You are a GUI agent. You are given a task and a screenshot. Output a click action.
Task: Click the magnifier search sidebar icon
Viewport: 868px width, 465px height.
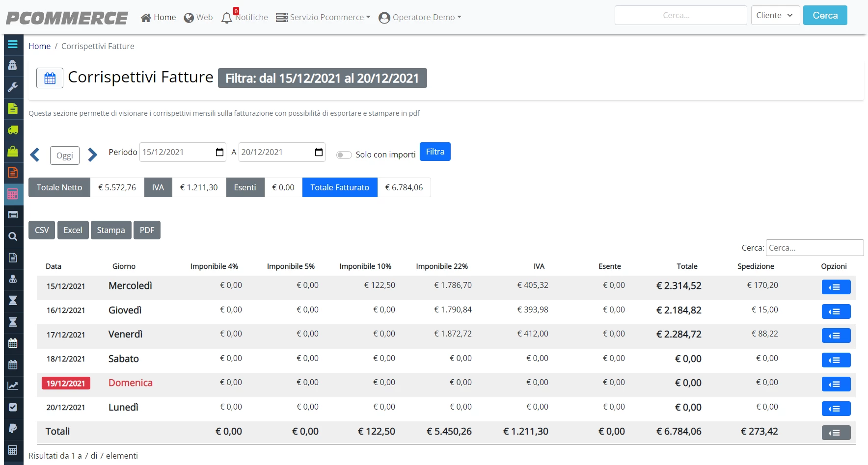pyautogui.click(x=13, y=236)
